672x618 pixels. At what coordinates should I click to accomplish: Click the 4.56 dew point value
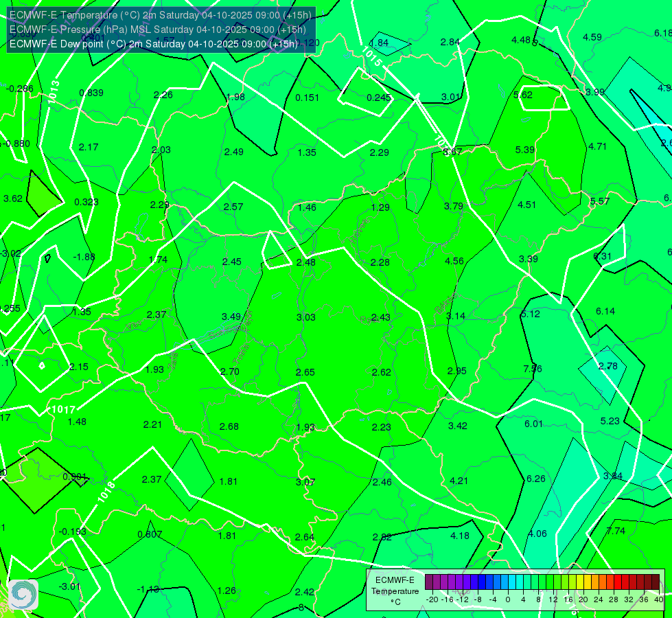pyautogui.click(x=454, y=261)
